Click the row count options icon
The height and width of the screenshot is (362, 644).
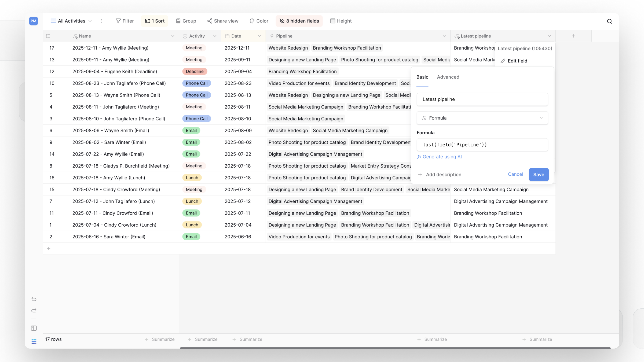48,36
